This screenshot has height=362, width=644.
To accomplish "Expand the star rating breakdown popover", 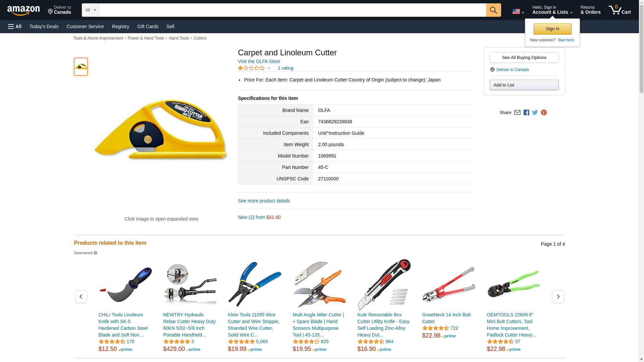I will pyautogui.click(x=254, y=68).
